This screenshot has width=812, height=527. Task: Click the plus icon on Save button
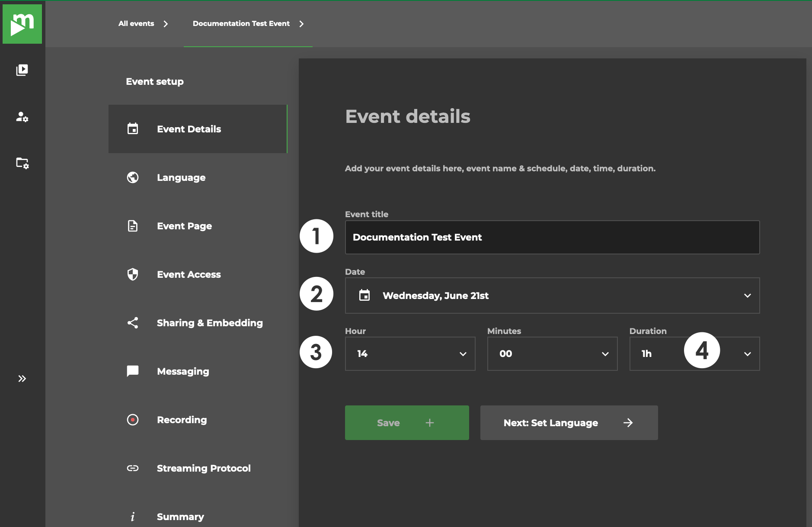tap(429, 423)
